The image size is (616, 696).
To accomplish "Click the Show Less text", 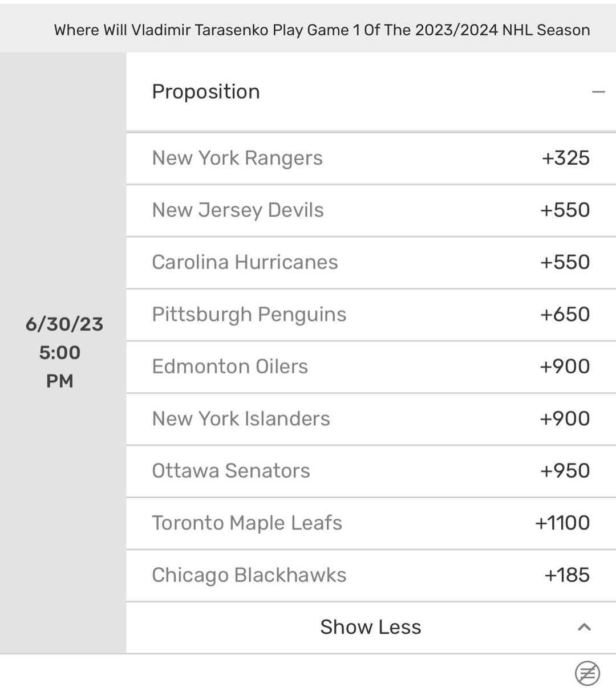I will point(370,627).
